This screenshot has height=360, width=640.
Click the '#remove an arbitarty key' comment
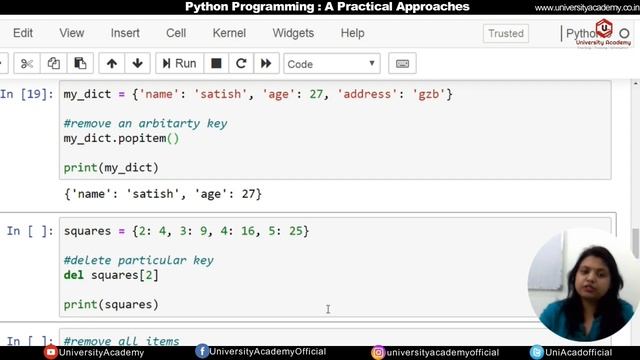tap(145, 123)
